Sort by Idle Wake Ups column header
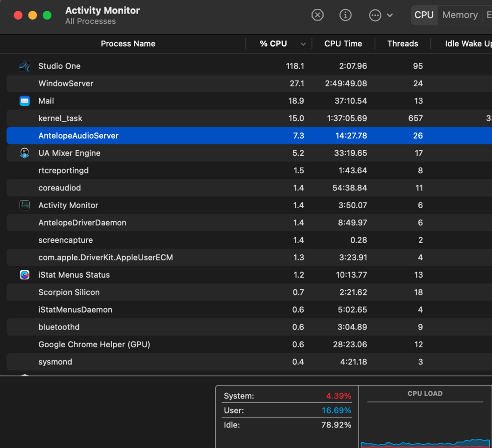This screenshot has width=492, height=448. [468, 44]
